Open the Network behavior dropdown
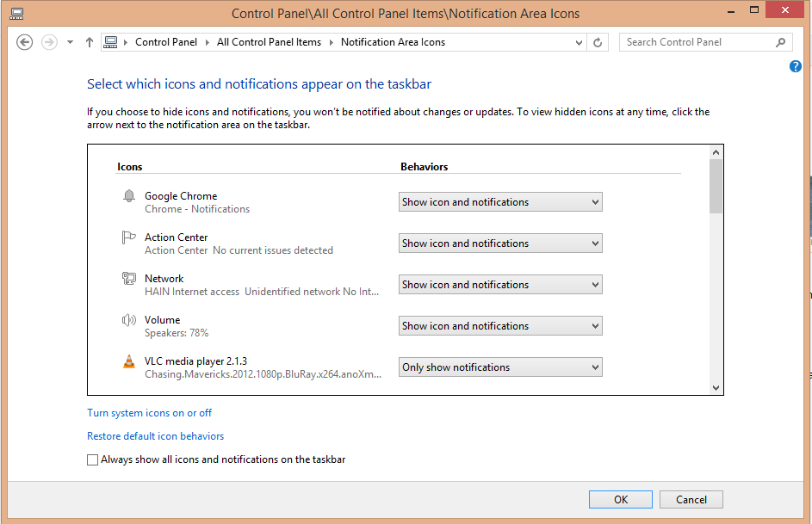The height and width of the screenshot is (524, 812). tap(500, 285)
